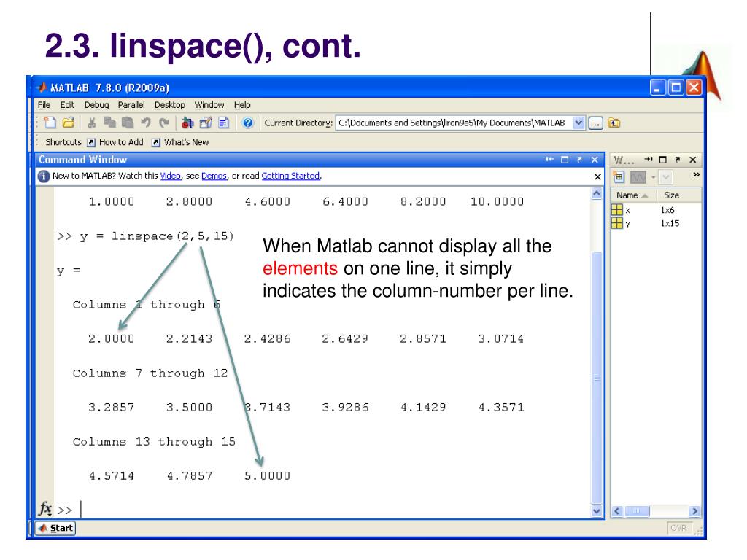Image resolution: width=747 pixels, height=560 pixels.
Task: Sort Workspace by Name column
Action: point(632,195)
